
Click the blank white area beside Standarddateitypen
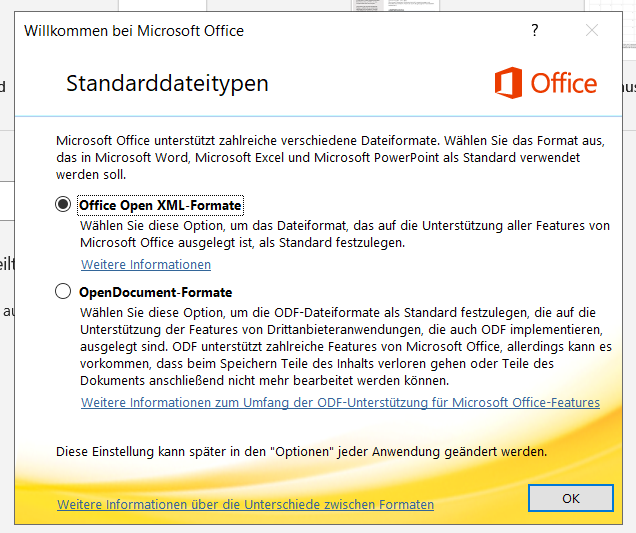click(x=380, y=83)
